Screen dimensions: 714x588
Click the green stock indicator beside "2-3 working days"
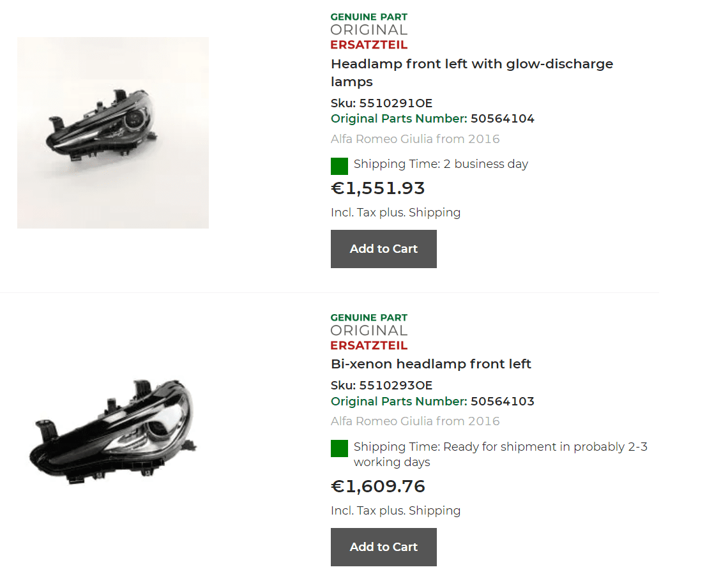(339, 448)
